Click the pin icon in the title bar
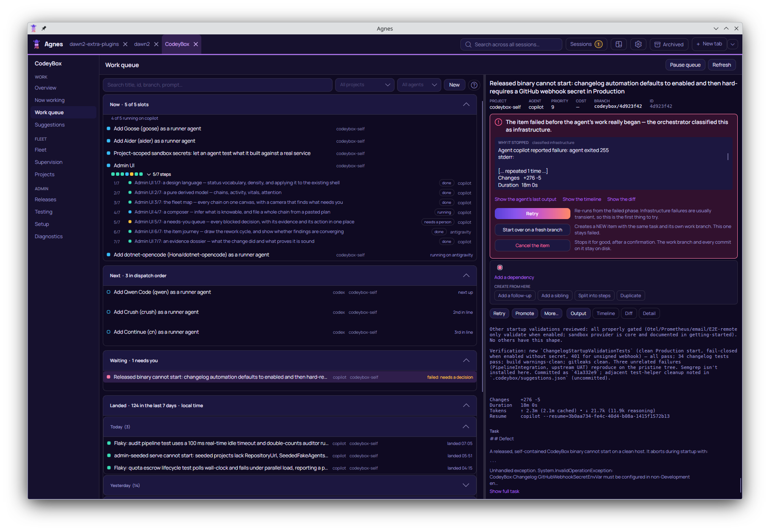 44,28
